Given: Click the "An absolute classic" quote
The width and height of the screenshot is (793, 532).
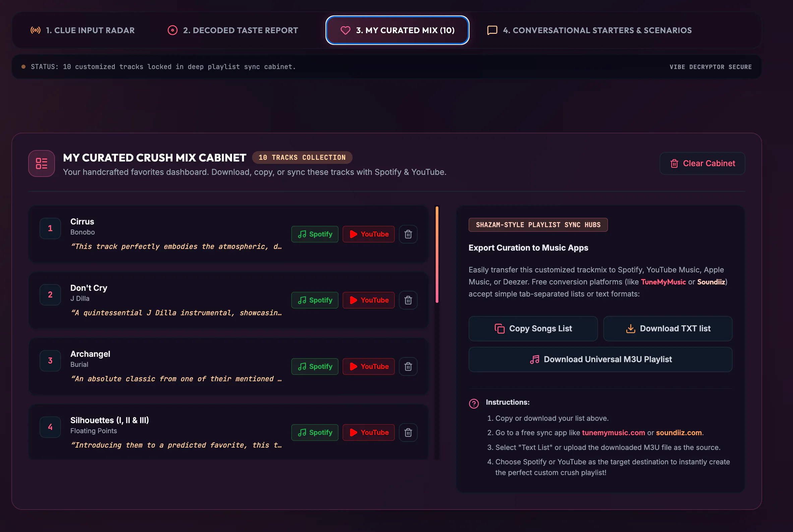Looking at the screenshot, I should (176, 379).
